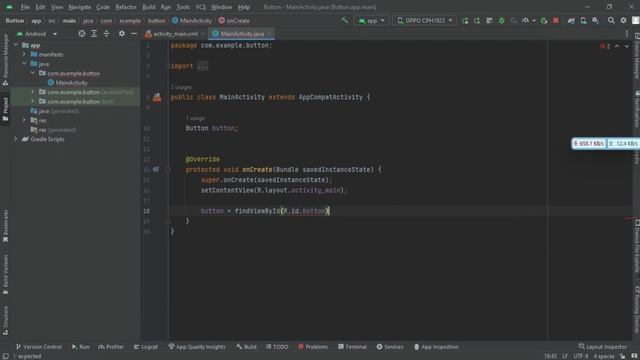
Task: Click Expand All in Project panel
Action: [94, 34]
